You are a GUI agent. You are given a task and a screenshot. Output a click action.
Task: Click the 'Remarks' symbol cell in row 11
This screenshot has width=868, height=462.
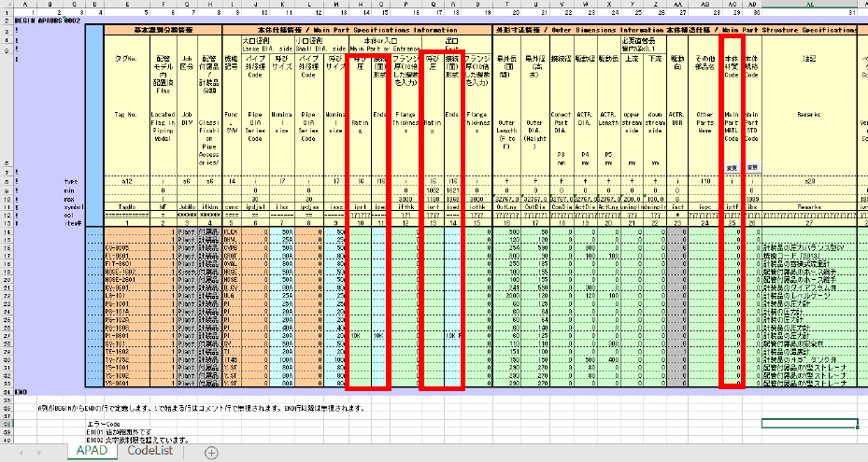pos(809,207)
